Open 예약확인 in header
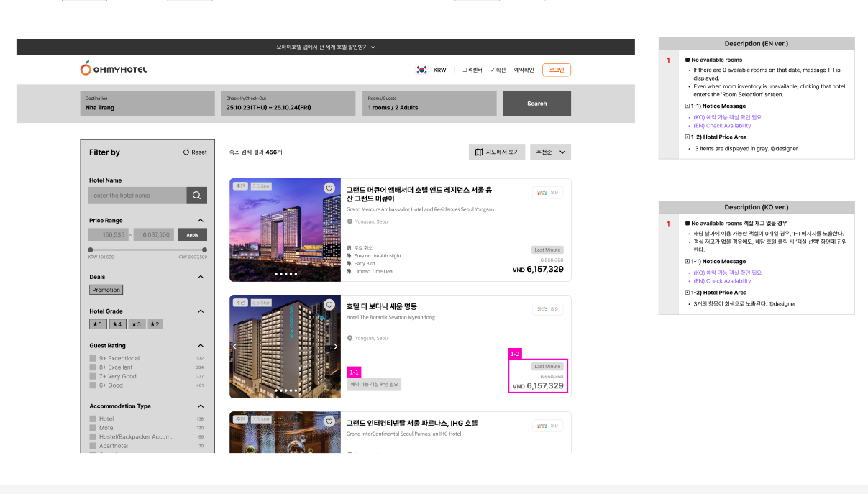The height and width of the screenshot is (494, 868). pyautogui.click(x=524, y=70)
